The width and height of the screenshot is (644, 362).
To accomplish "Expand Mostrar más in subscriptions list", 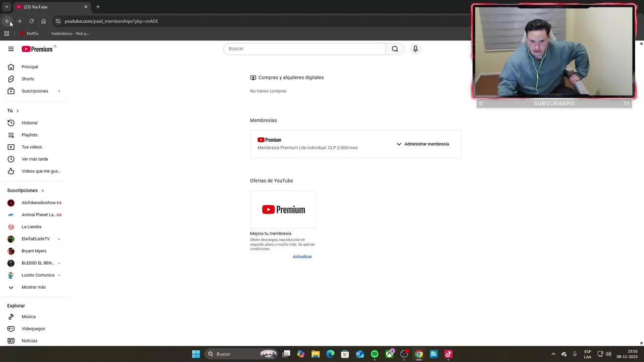I will click(x=34, y=287).
